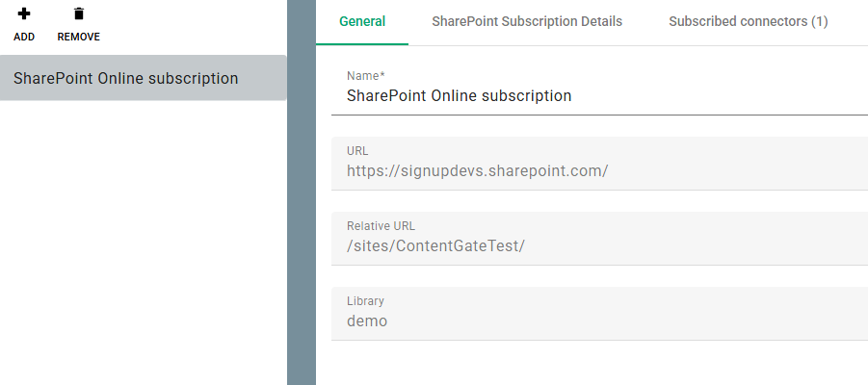Open SharePoint Subscription Details tab
The image size is (868, 385).
527,21
